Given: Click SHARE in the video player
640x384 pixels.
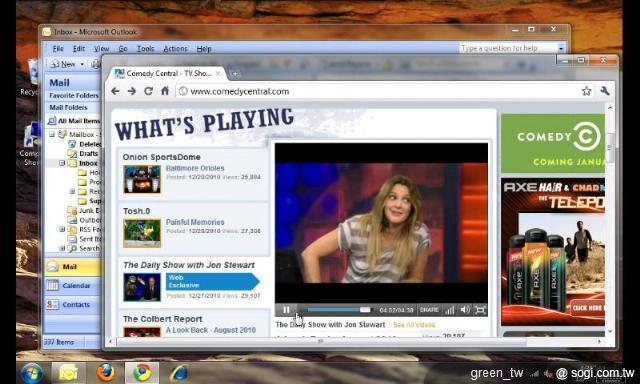Looking at the screenshot, I should pos(429,310).
